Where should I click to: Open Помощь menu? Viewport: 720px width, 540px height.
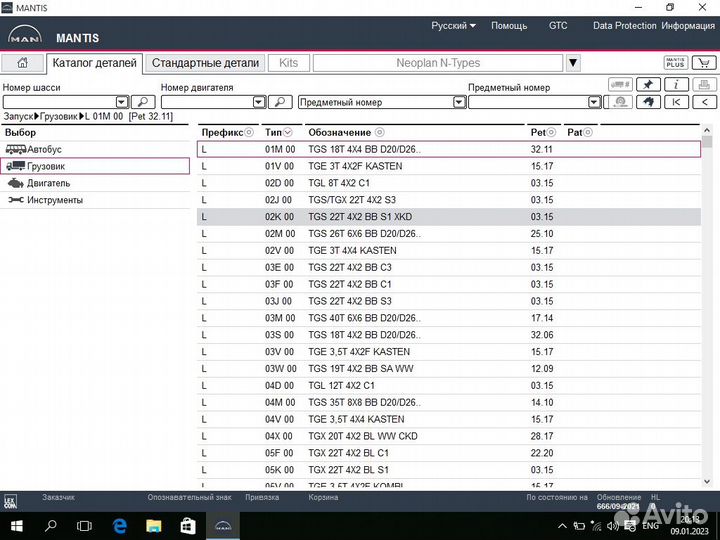click(509, 26)
